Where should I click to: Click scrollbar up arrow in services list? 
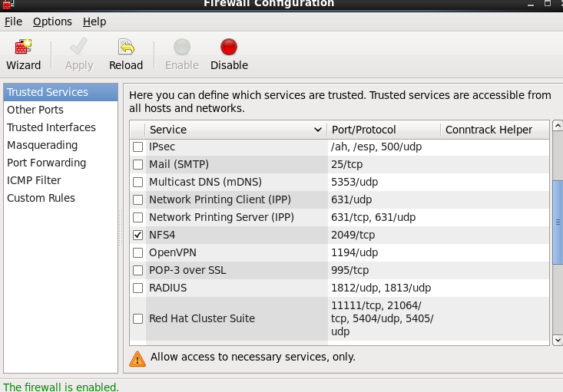(x=558, y=126)
